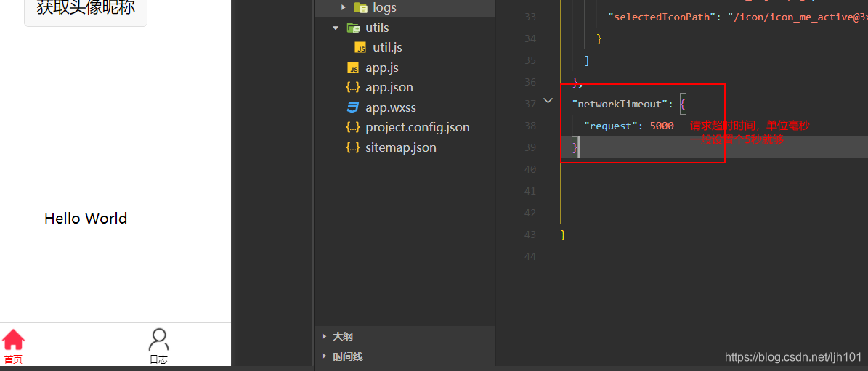Screen dimensions: 868x371
Task: Fold the networkTimeout block at line 37
Action: click(548, 101)
